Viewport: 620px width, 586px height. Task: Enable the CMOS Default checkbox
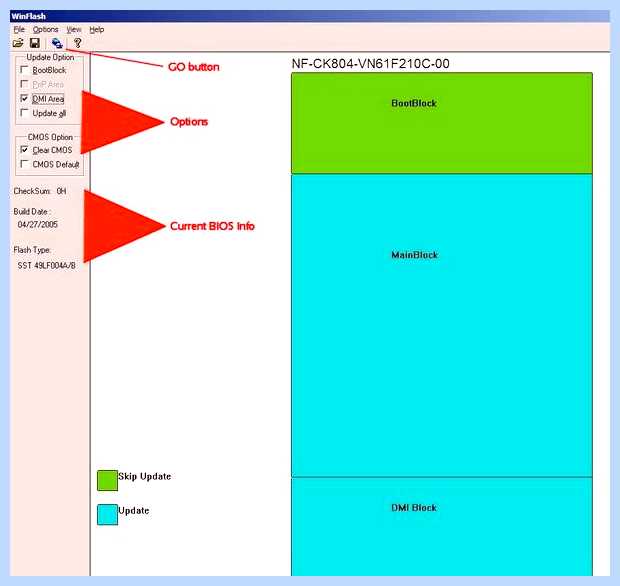(25, 164)
